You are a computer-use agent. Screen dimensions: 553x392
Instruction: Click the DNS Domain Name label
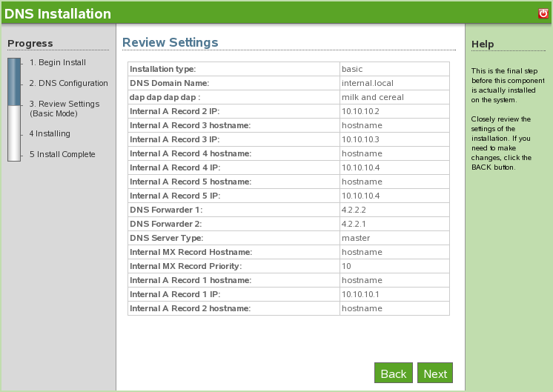[169, 83]
